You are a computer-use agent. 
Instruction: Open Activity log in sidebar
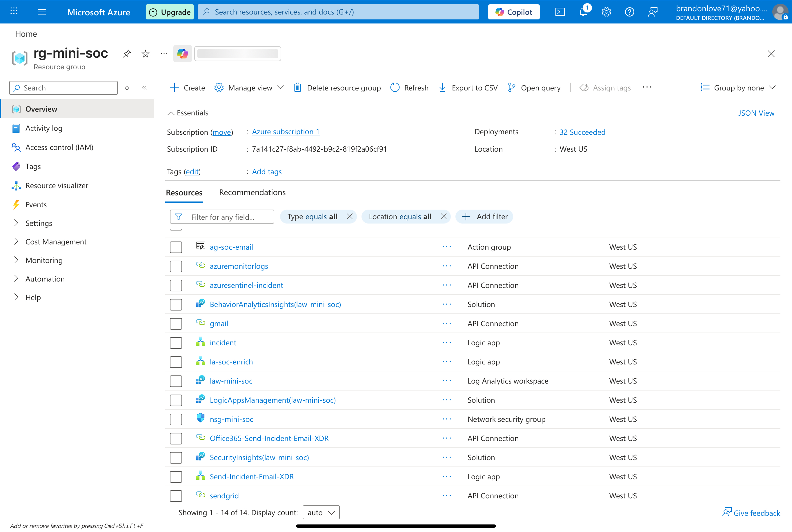[44, 128]
